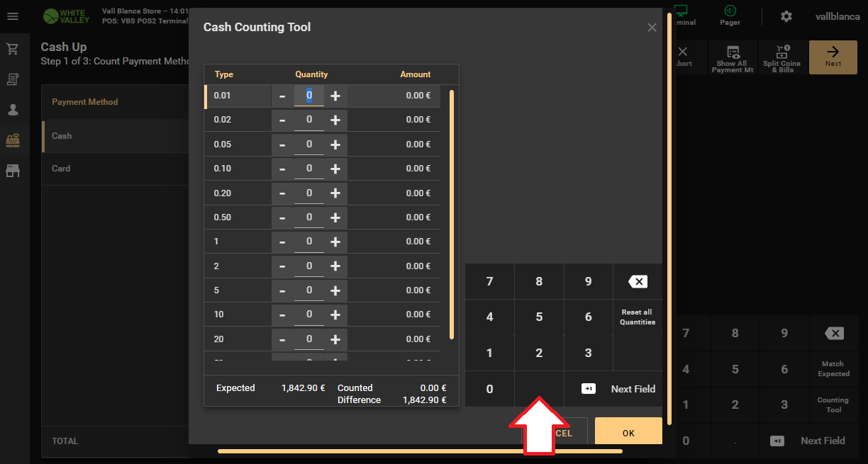The width and height of the screenshot is (868, 464).
Task: Select Card payment method row
Action: (113, 169)
